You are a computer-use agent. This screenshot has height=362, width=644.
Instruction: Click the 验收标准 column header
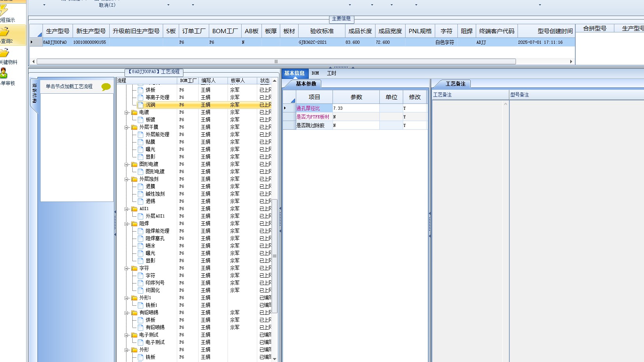pos(322,31)
